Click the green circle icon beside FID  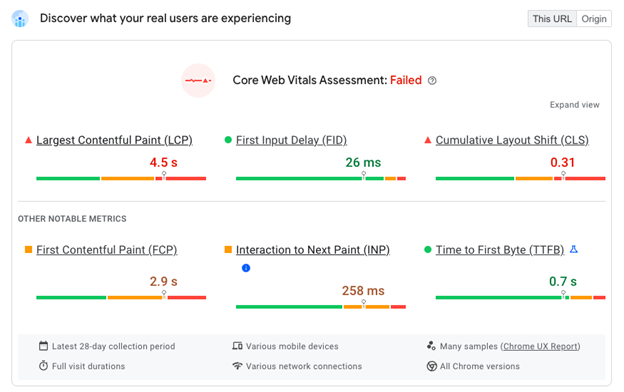pos(228,140)
